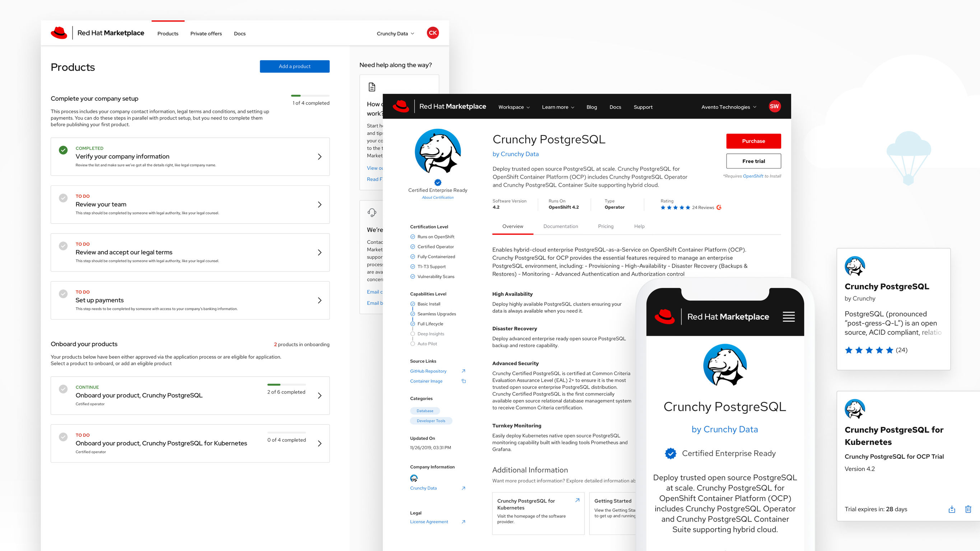The width and height of the screenshot is (980, 551).
Task: Select the Deep Insights capability radio indicator
Action: [412, 334]
